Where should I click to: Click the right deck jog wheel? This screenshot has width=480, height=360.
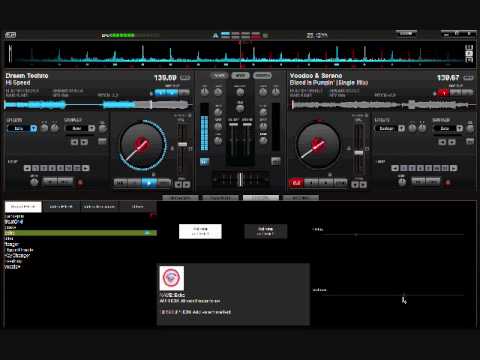coord(318,145)
